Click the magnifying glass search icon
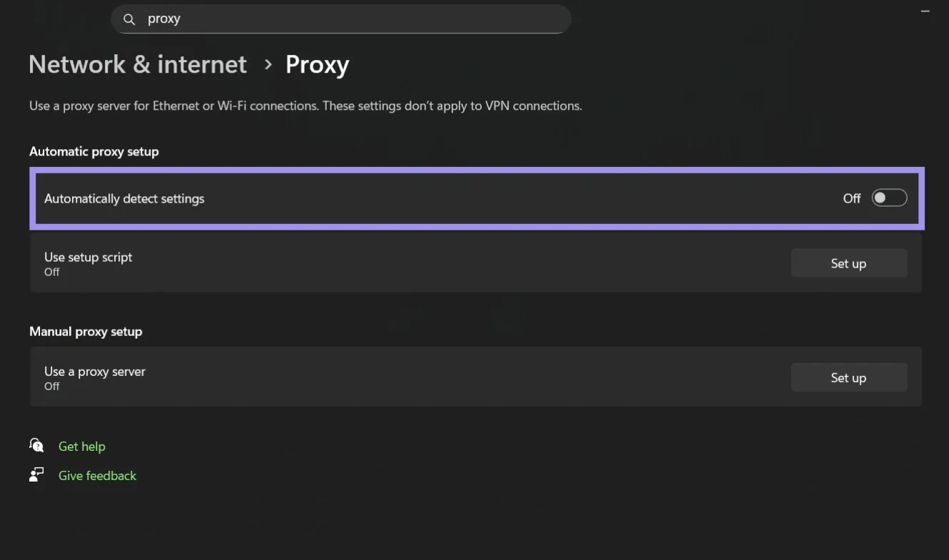949x560 pixels. click(x=129, y=19)
